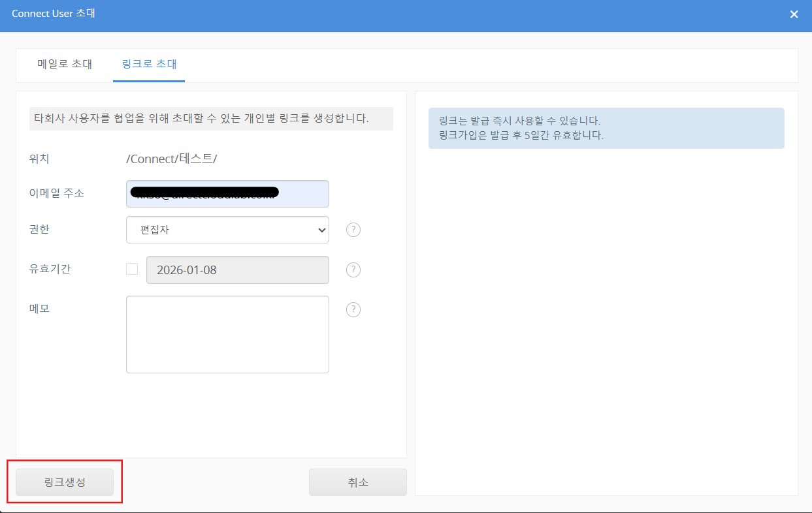Click the 취소 button
812x513 pixels.
click(x=357, y=482)
